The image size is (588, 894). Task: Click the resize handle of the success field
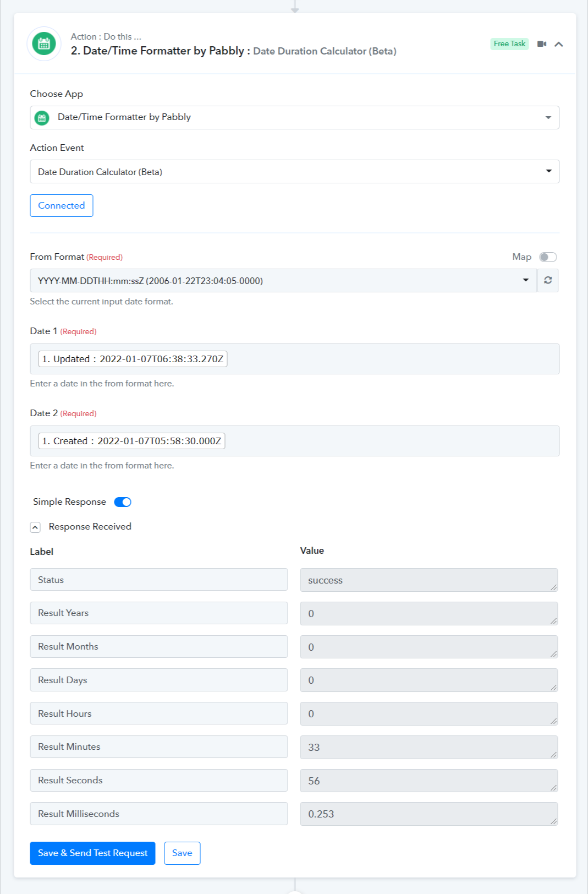point(553,587)
